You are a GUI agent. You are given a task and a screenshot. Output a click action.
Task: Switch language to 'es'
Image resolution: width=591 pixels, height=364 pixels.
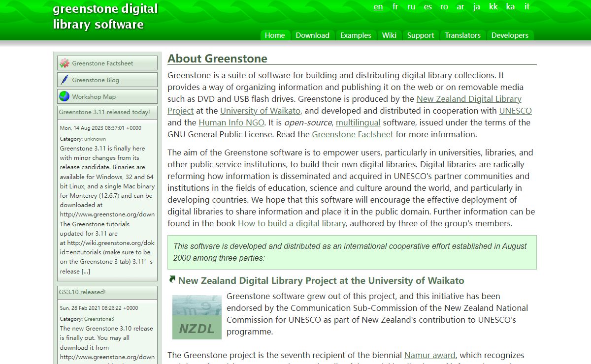428,6
